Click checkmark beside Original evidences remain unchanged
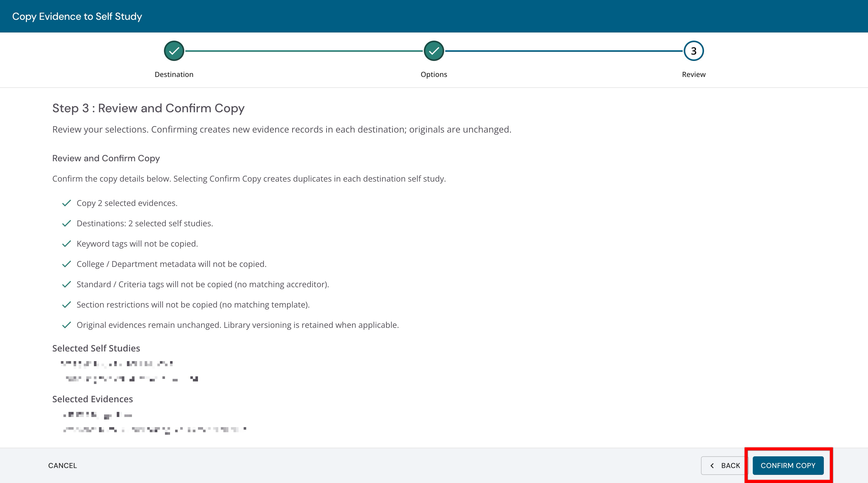The height and width of the screenshot is (483, 868). coord(67,325)
